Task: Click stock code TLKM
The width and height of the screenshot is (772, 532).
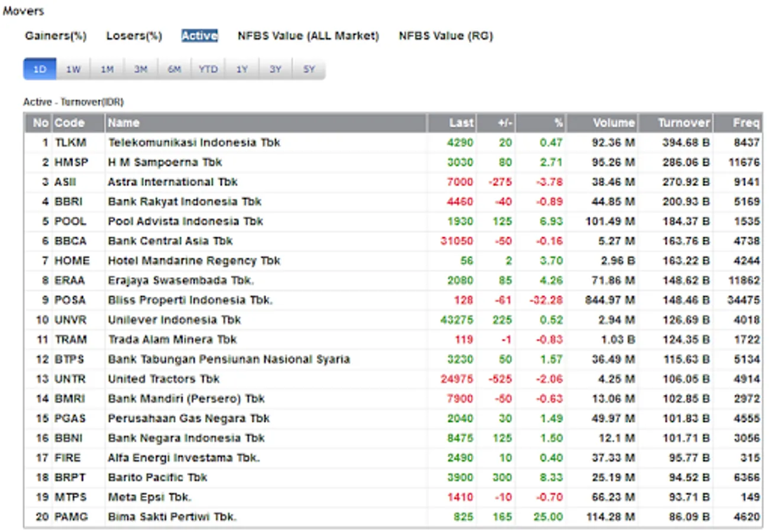Action: (70, 142)
